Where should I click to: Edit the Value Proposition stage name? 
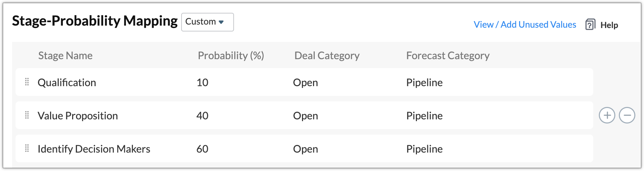pyautogui.click(x=78, y=116)
